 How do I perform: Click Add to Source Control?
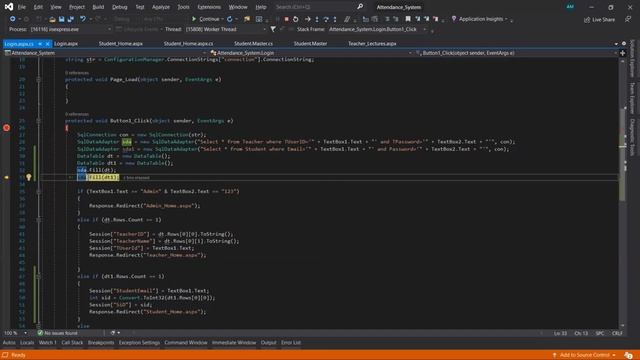(x=584, y=355)
